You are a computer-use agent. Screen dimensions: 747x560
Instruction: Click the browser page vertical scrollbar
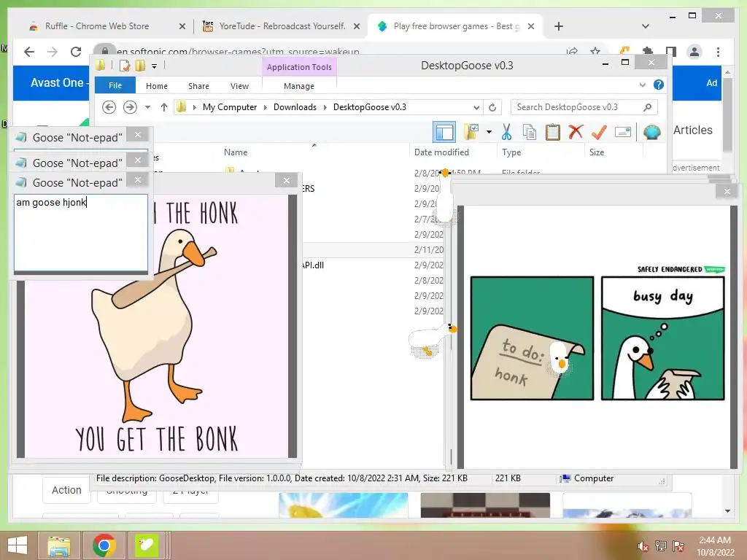click(727, 115)
